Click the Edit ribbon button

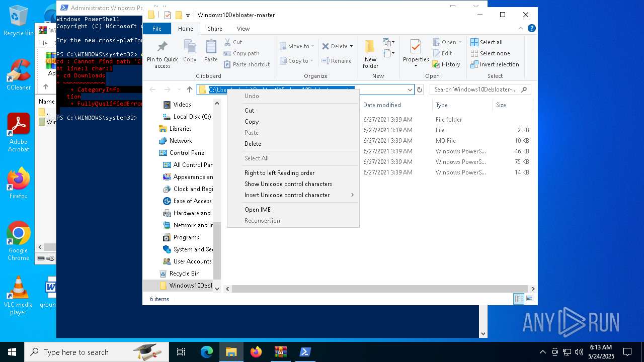pyautogui.click(x=442, y=53)
